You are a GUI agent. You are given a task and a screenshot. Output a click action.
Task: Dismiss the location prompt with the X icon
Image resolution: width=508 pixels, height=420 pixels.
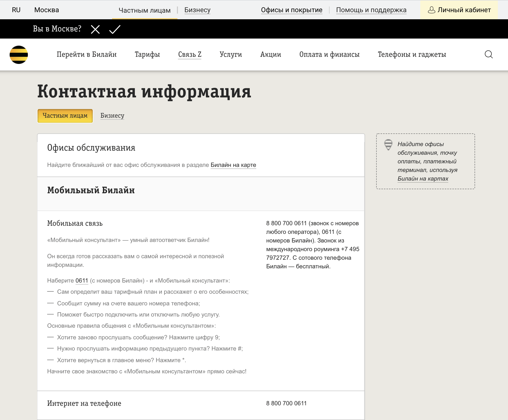95,29
